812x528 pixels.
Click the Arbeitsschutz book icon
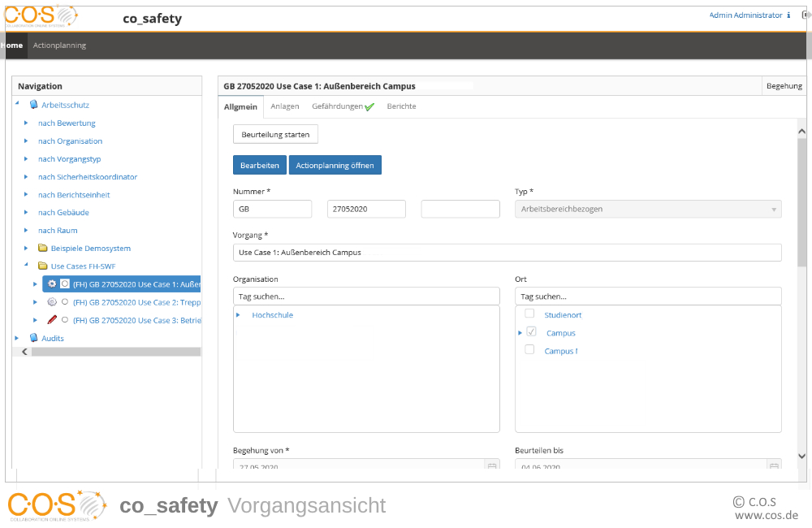33,105
